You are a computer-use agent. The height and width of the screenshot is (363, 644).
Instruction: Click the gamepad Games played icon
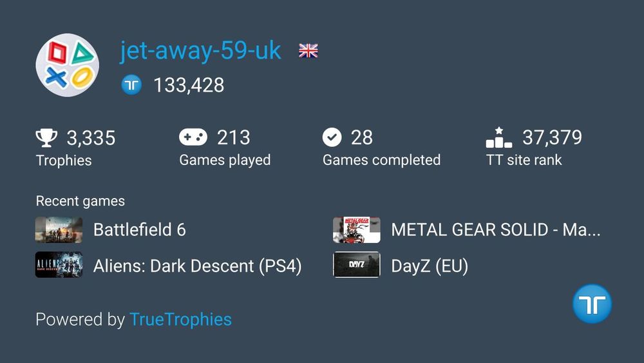193,137
